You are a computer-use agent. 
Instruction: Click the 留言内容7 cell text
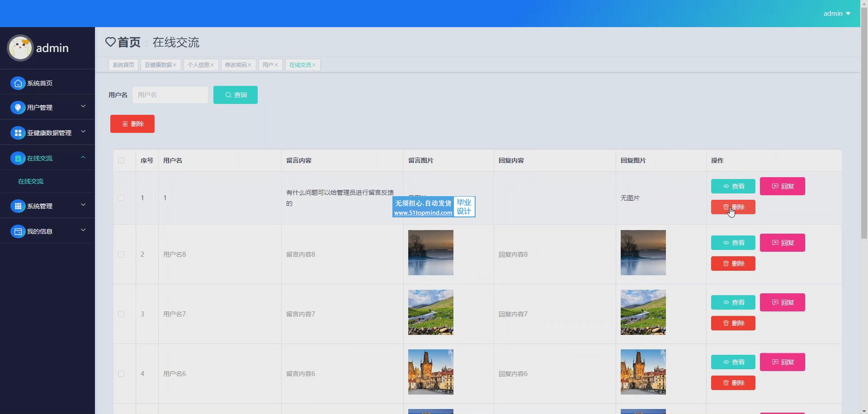click(x=301, y=314)
